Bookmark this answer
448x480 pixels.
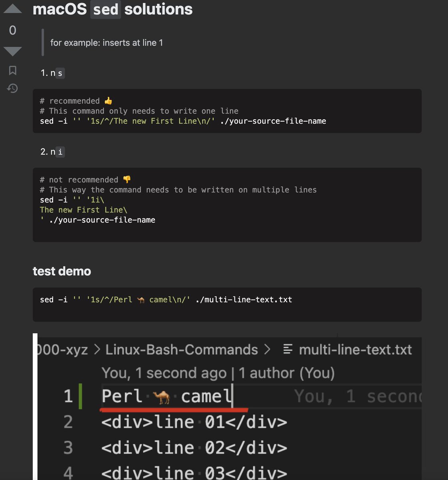pyautogui.click(x=12, y=70)
